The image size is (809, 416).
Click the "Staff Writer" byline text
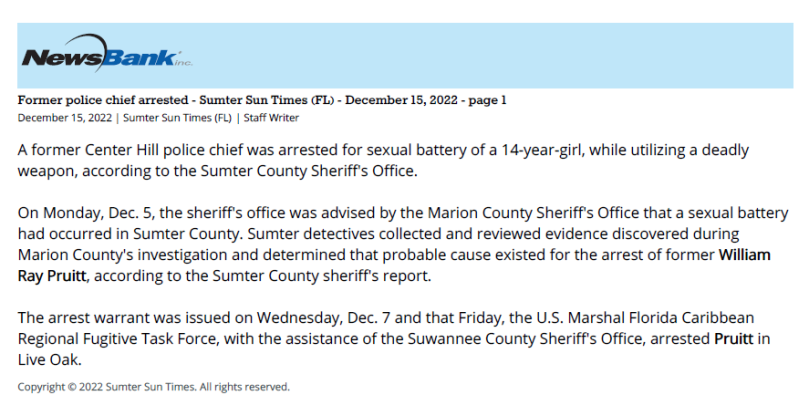pyautogui.click(x=271, y=118)
